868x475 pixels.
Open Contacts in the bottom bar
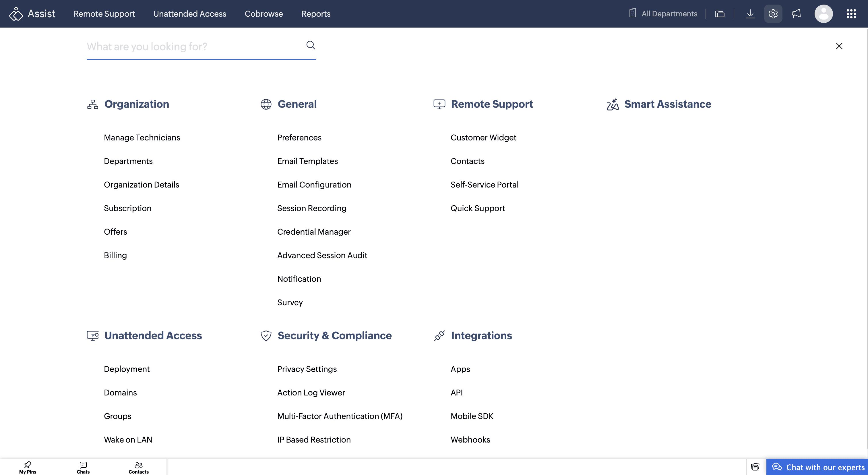click(138, 468)
